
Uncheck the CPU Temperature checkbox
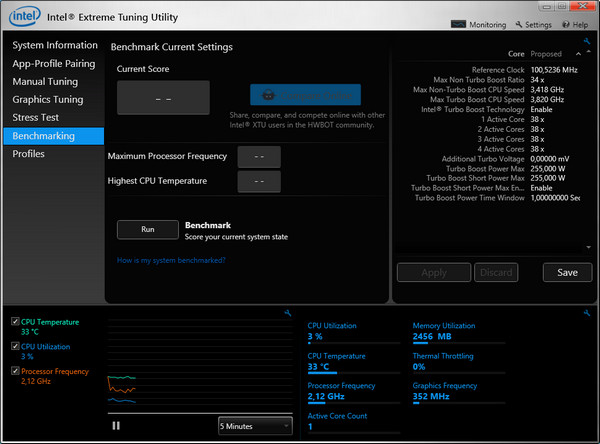pyautogui.click(x=14, y=322)
